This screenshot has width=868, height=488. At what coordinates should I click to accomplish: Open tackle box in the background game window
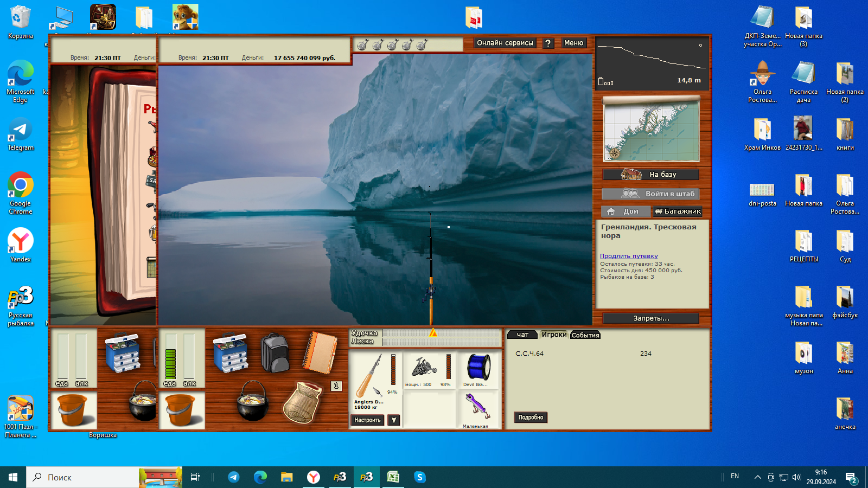pos(123,353)
